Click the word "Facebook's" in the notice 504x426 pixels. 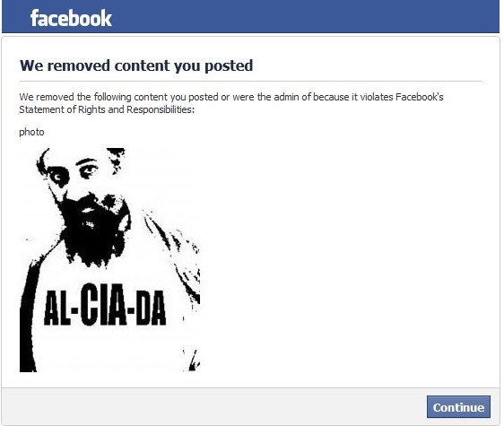(x=419, y=97)
